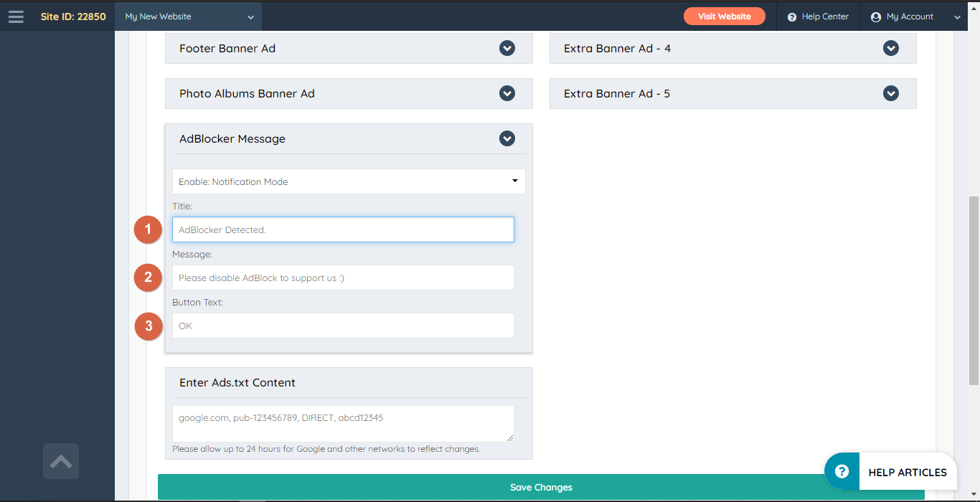Click the scroll-to-top arrow button
Screen dimensions: 980x502
point(60,461)
